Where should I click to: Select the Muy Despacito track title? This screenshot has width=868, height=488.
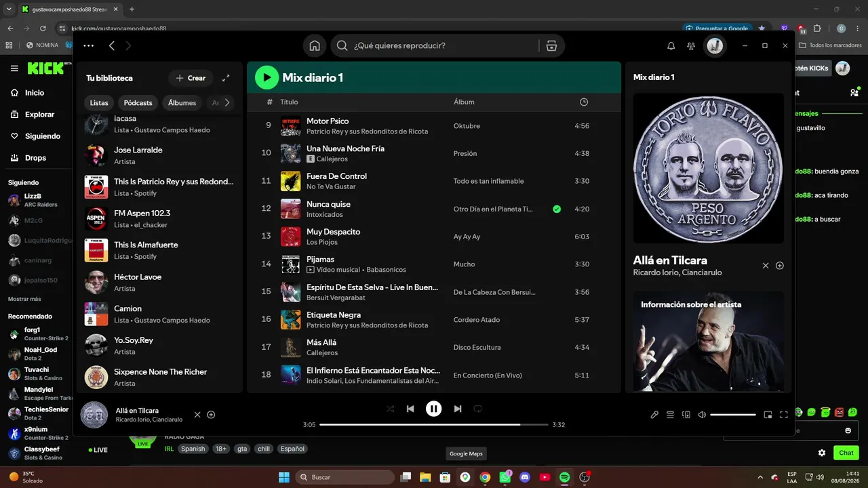pyautogui.click(x=334, y=232)
